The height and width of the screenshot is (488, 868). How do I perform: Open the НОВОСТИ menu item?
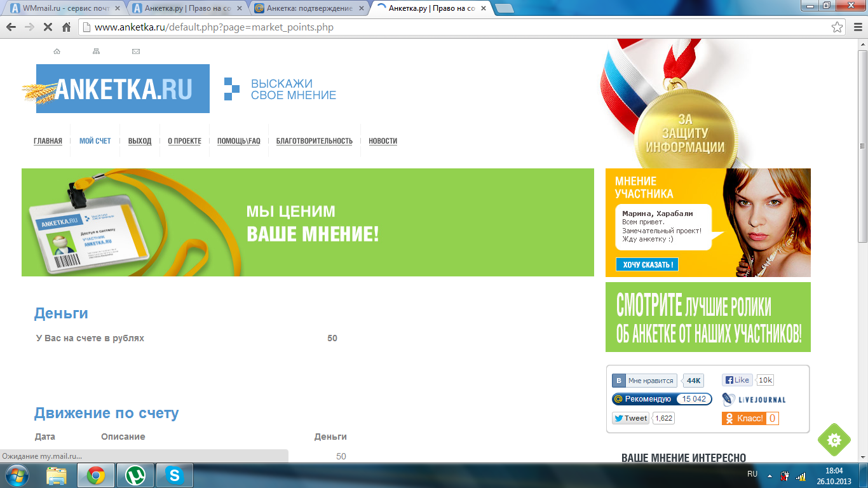[x=383, y=141]
